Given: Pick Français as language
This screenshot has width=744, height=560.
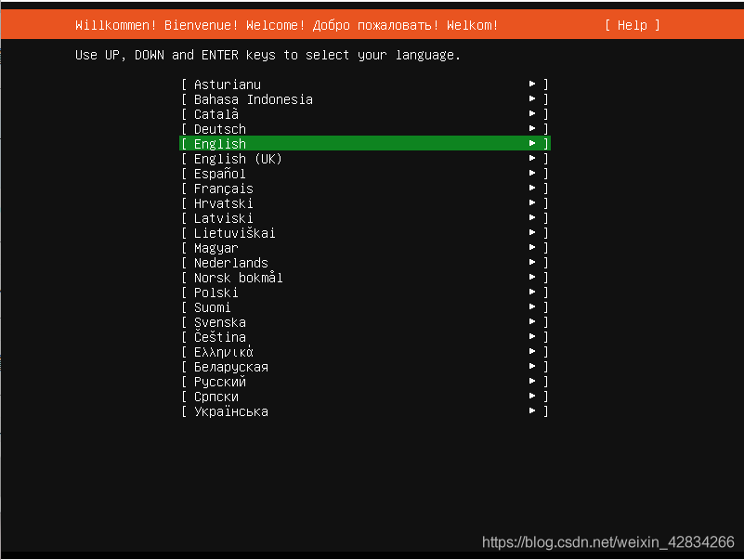Looking at the screenshot, I should [x=365, y=189].
